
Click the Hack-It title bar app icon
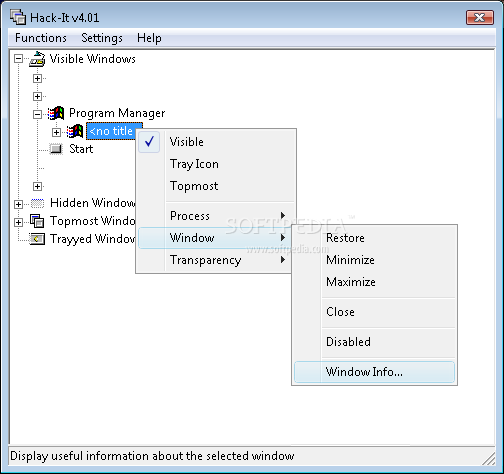[18, 17]
